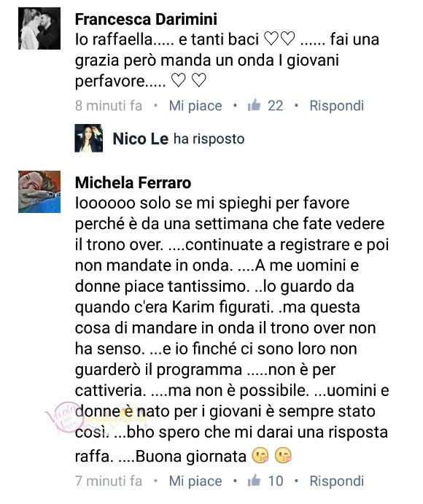Open Francesca Darimini's profile name link

[146, 19]
